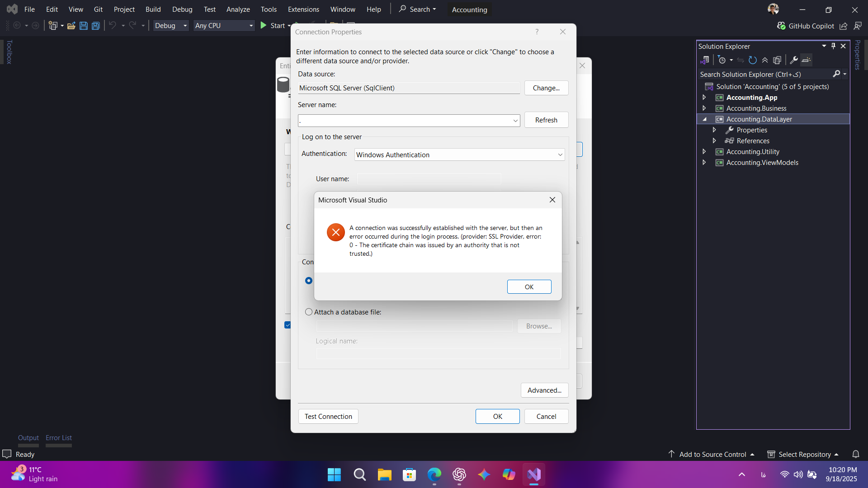The width and height of the screenshot is (868, 488).
Task: Click the Navigate Backward toolbar icon
Action: pyautogui.click(x=17, y=25)
